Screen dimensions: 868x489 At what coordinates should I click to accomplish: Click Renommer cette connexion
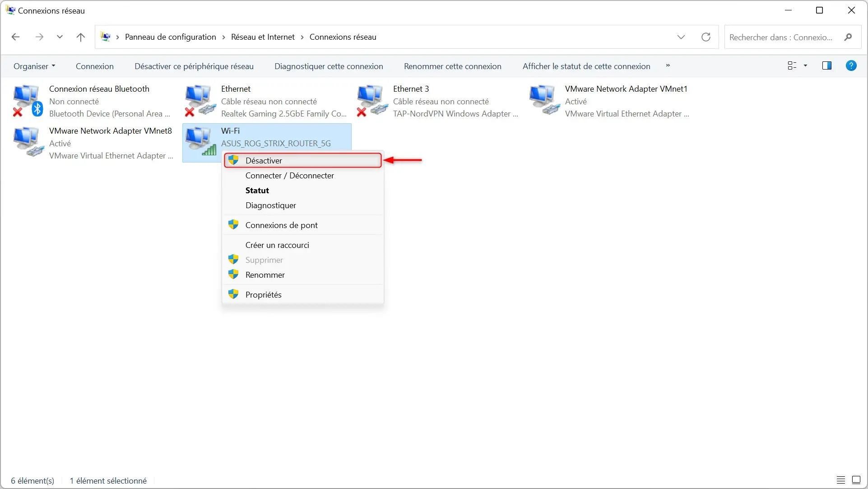click(453, 66)
